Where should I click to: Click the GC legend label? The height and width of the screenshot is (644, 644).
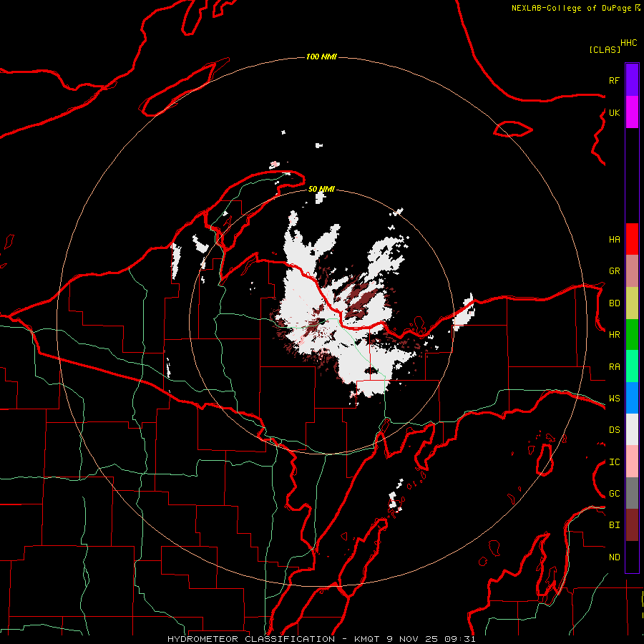[614, 494]
